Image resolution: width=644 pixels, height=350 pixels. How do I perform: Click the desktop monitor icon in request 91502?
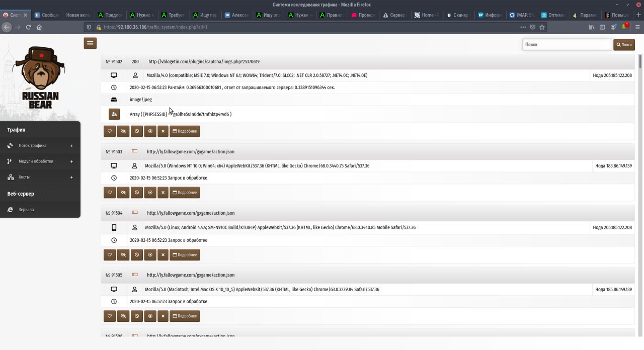click(x=114, y=75)
